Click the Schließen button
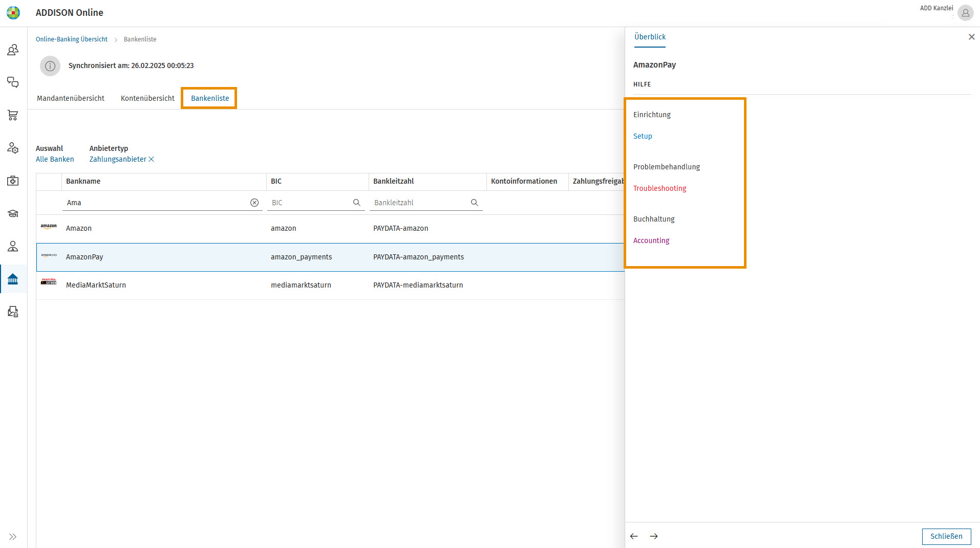Screen dimensions: 980x548 coord(946,536)
